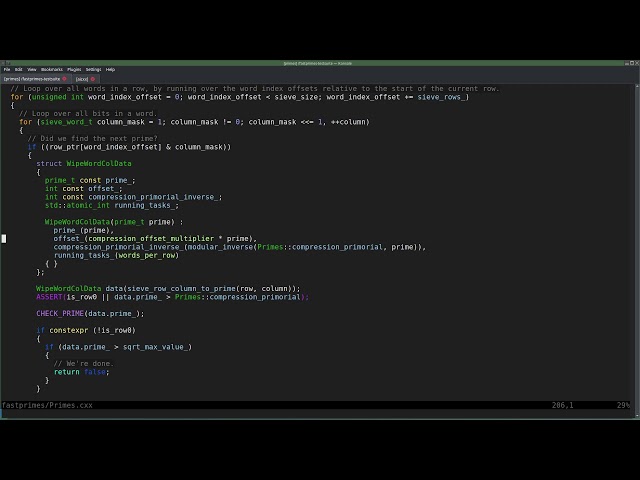Image resolution: width=640 pixels, height=480 pixels.
Task: Click 'for (sieve_word_t column_mask = 1' loop line
Action: coord(194,122)
